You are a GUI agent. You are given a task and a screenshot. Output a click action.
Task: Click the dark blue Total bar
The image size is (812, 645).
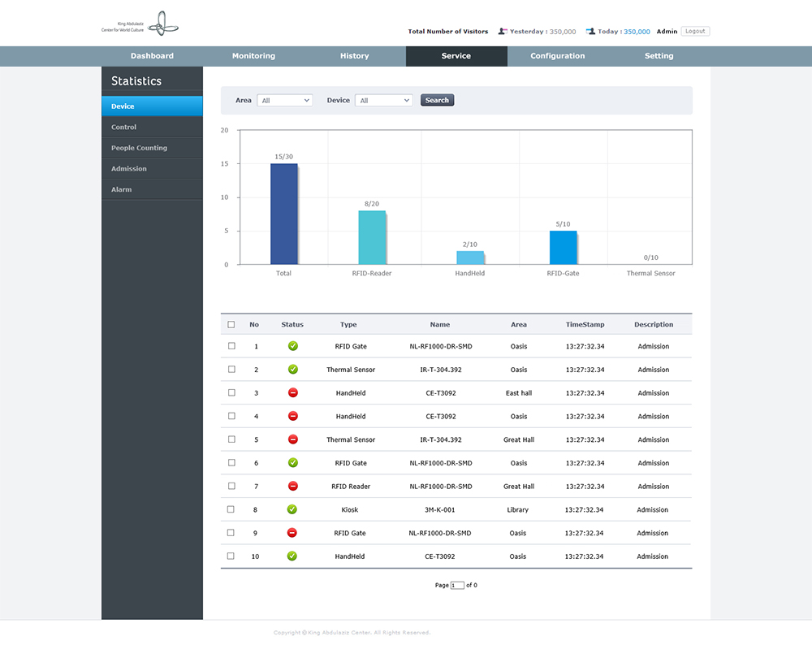pos(283,214)
